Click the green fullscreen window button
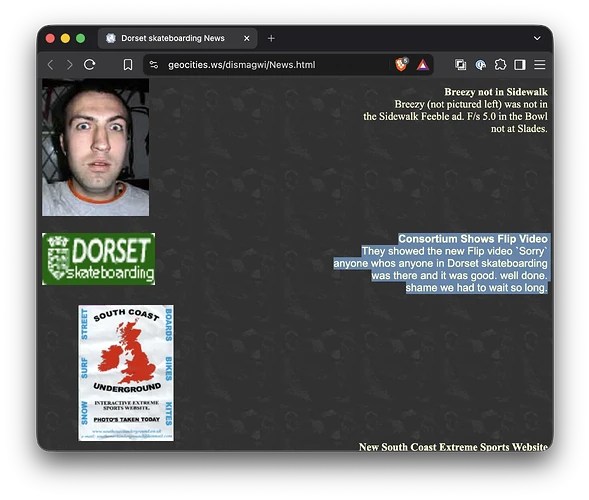Viewport: 589px width, 500px height. pos(80,38)
